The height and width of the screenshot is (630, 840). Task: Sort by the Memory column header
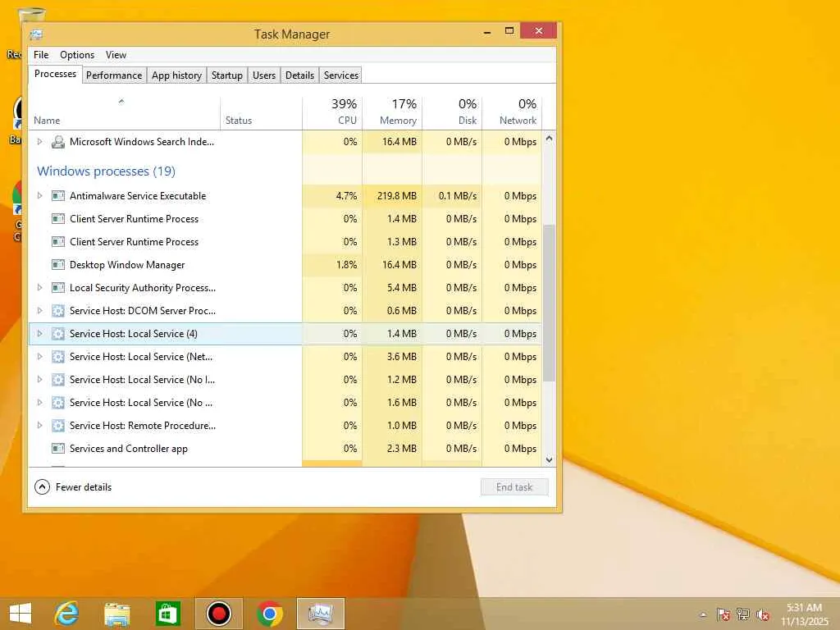[393, 113]
